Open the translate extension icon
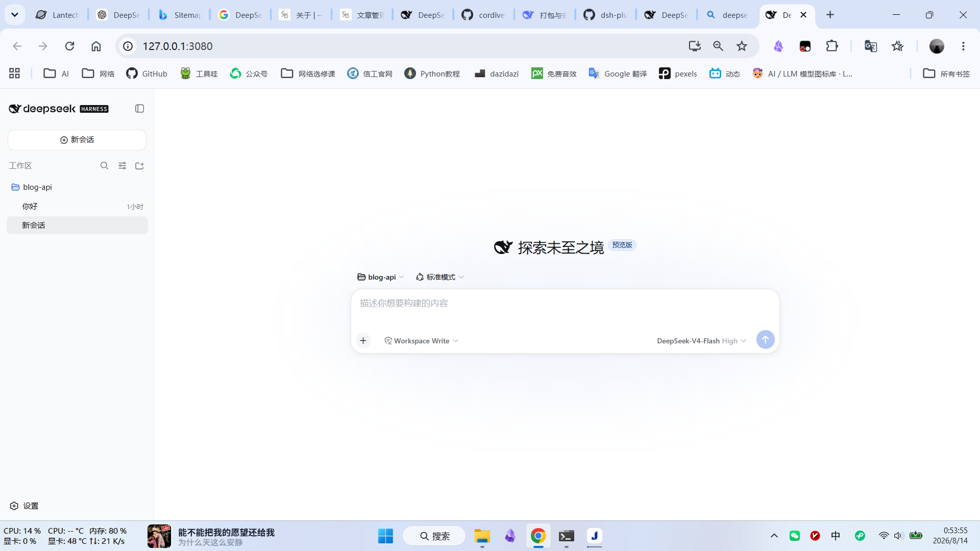Screen dimensions: 980x551 [x=871, y=46]
